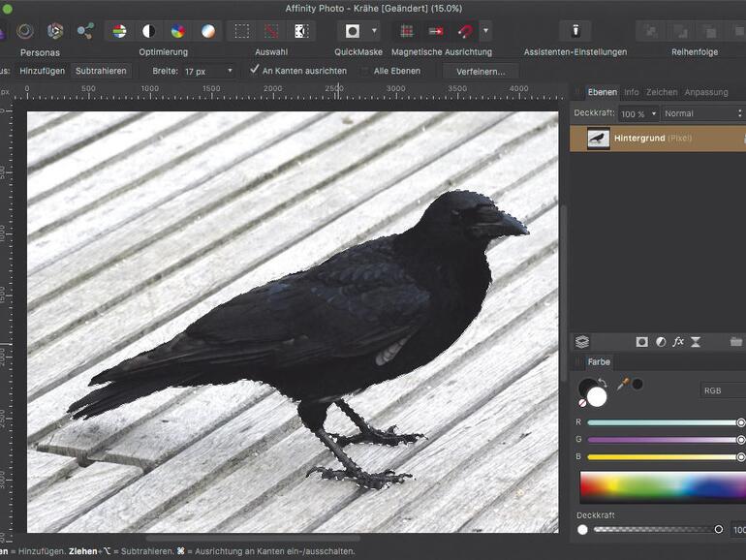Click inside the color spectrum bar
The height and width of the screenshot is (560, 746).
click(659, 485)
